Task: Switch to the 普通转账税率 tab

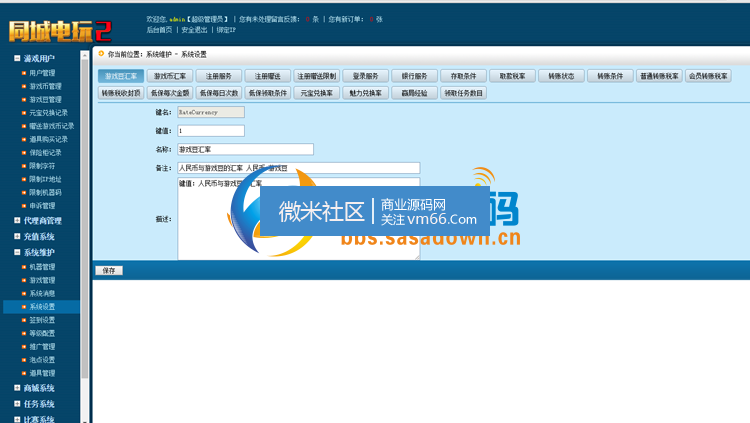Action: point(659,76)
